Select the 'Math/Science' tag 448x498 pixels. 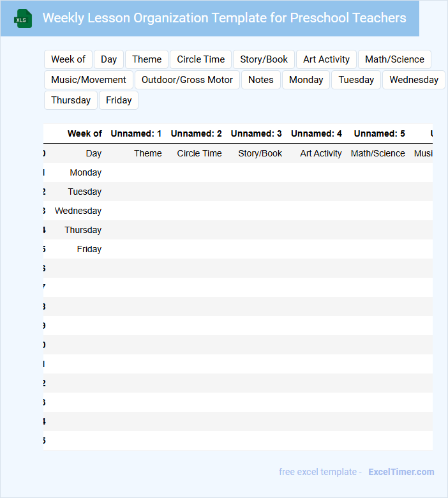coord(394,59)
